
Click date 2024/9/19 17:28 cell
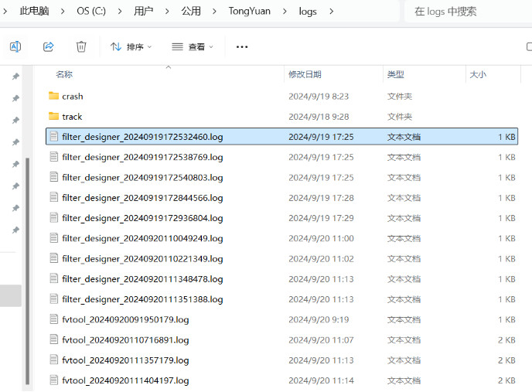pos(321,198)
